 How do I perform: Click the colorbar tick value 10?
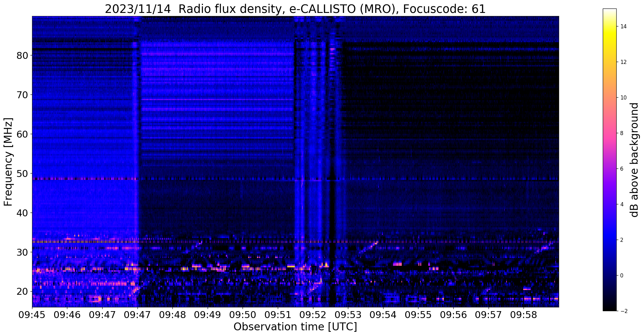(623, 98)
